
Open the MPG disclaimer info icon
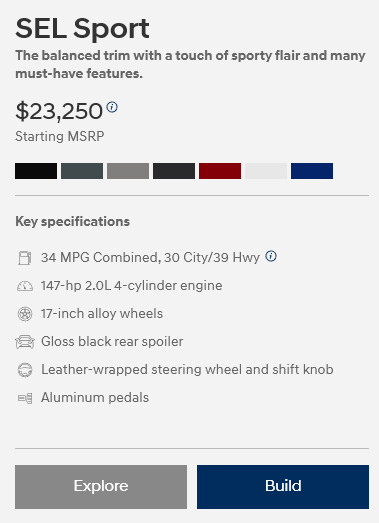[271, 256]
